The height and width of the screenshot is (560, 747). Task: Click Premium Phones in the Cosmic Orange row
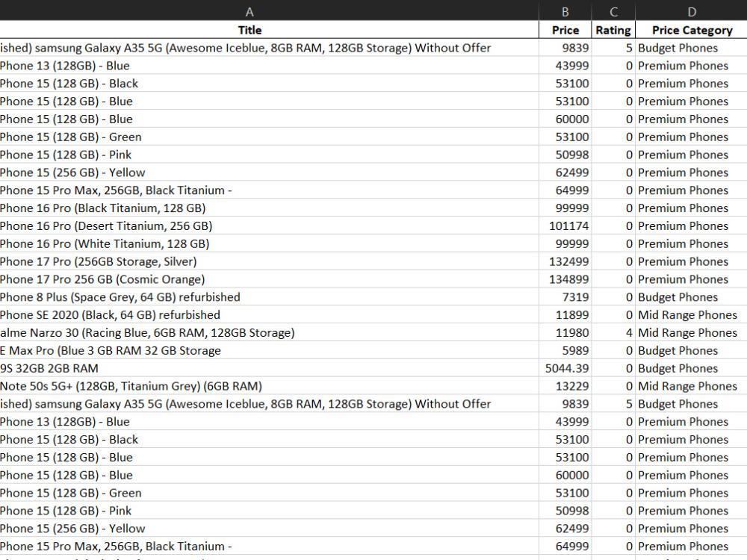(x=691, y=279)
